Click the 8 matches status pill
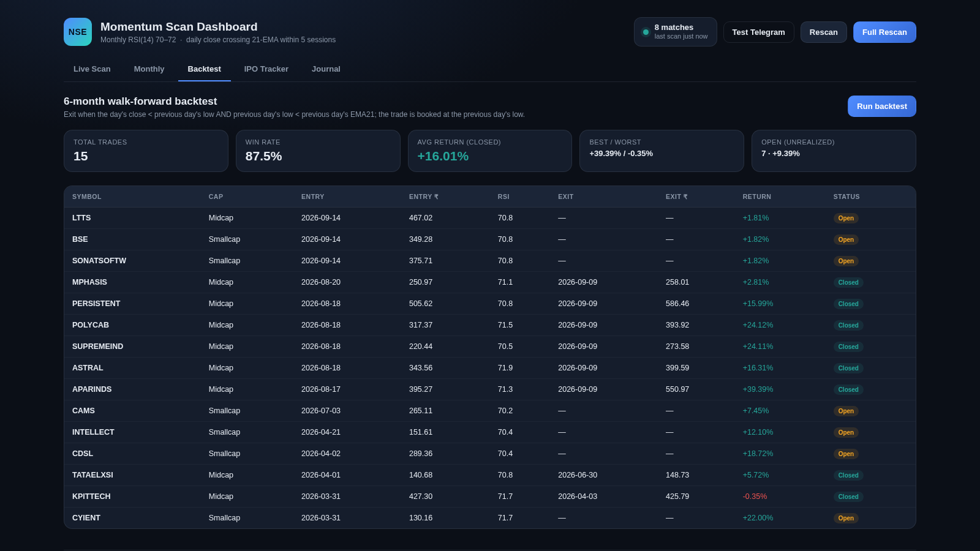980x551 pixels. point(675,32)
